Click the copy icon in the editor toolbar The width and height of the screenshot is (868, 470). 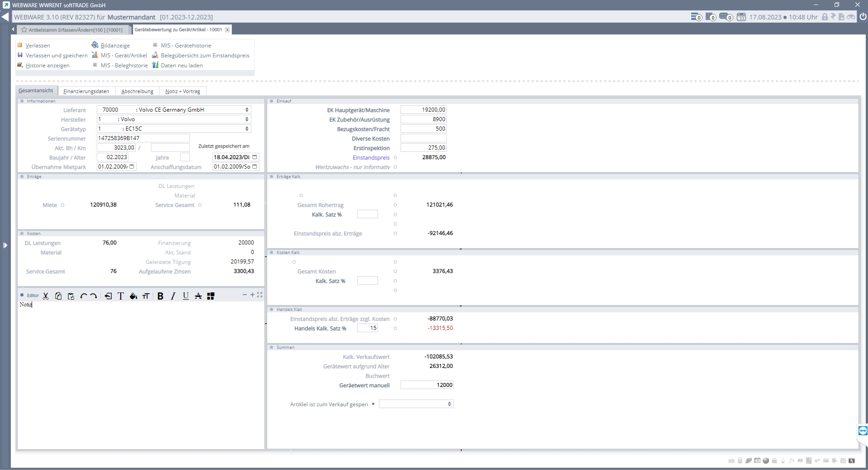point(58,296)
